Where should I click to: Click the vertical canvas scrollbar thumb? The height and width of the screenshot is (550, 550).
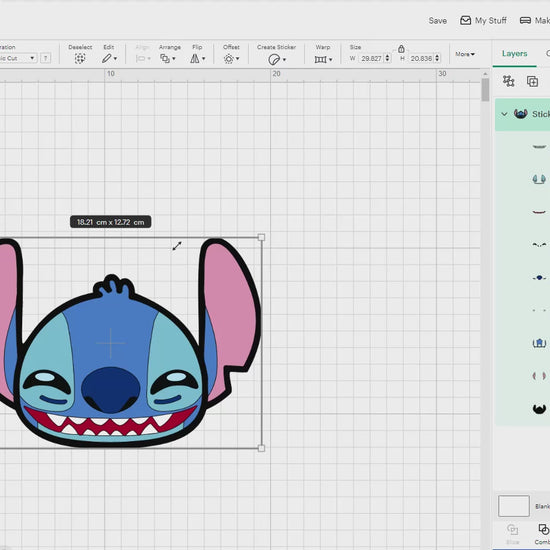[485, 90]
